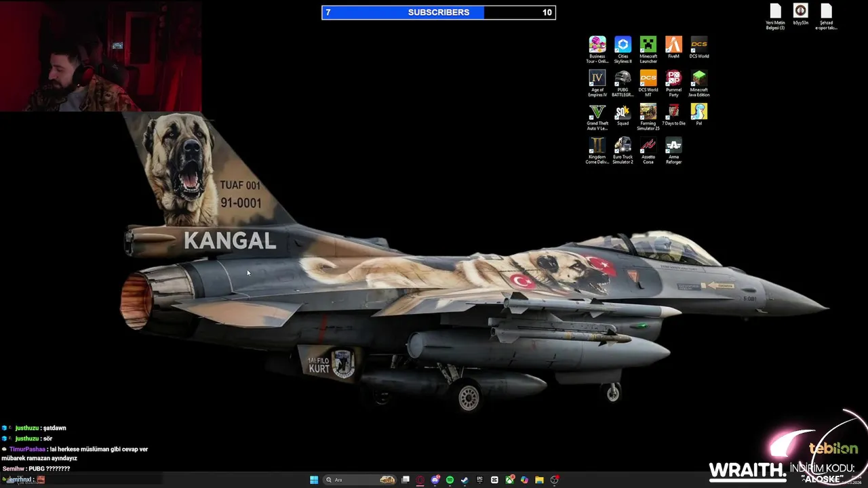This screenshot has width=868, height=488.
Task: Open CapCut from the taskbar
Action: tap(494, 480)
